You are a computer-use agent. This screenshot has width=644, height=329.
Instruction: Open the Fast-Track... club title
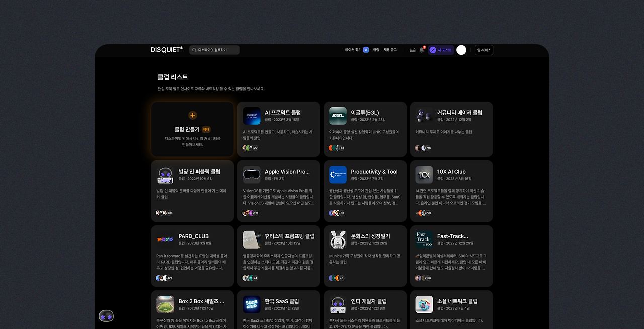[x=453, y=236]
